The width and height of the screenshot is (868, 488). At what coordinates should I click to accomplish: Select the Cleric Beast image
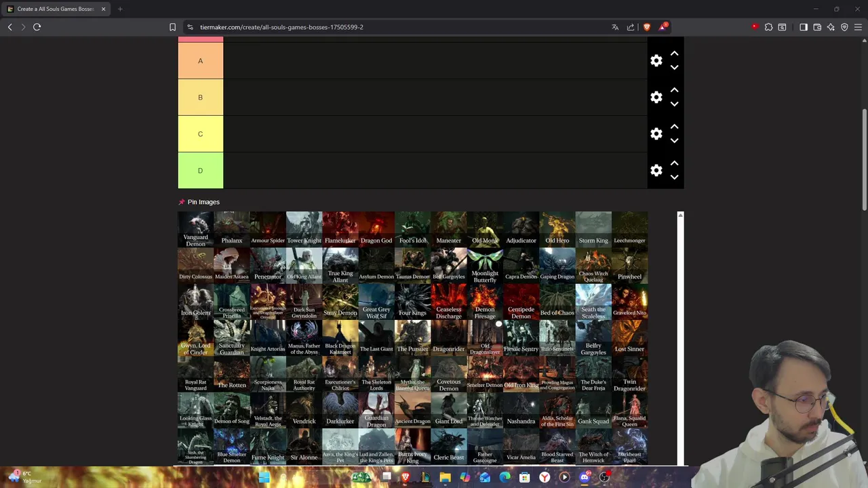pyautogui.click(x=448, y=447)
